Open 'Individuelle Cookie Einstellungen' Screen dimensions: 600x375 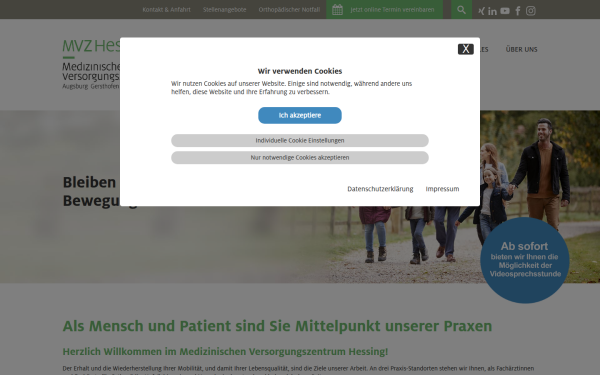point(300,140)
